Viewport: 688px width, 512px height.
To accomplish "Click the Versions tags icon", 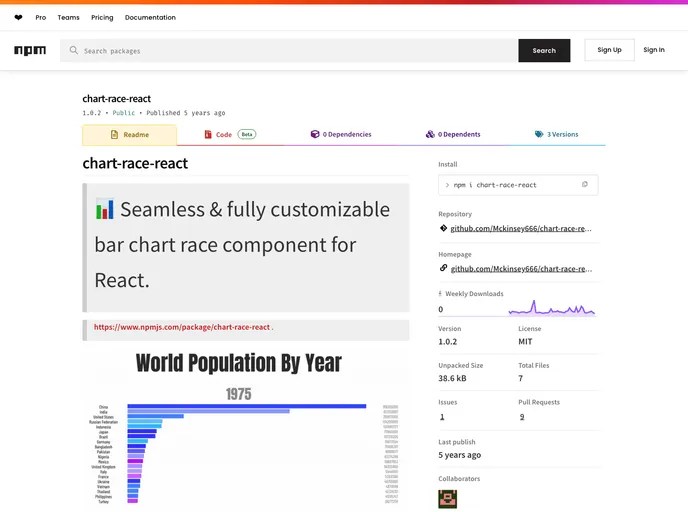I will (x=539, y=134).
